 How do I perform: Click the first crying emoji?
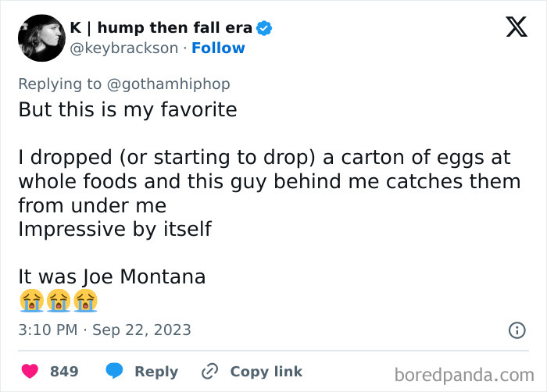[30, 300]
